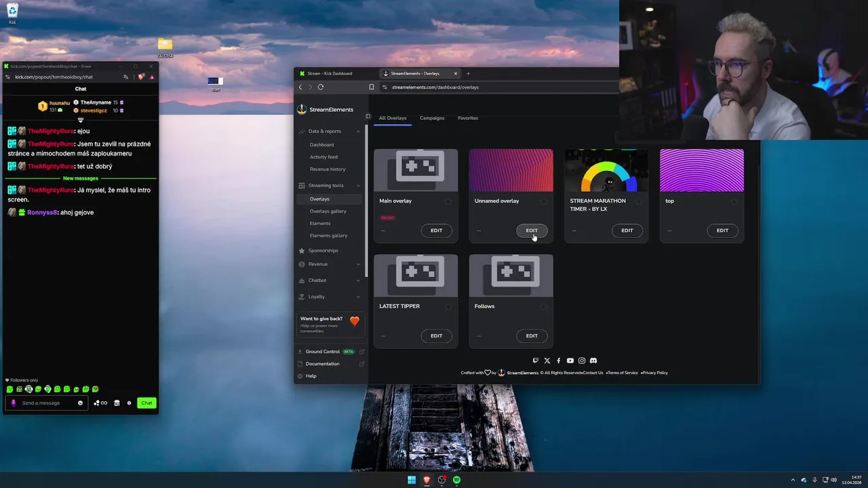Star the Unnamed overlay as favorite
868x488 pixels.
tap(543, 201)
